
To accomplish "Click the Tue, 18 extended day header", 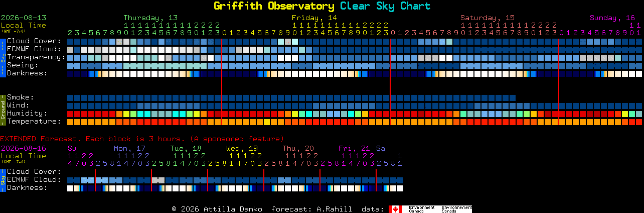I will click(186, 148).
